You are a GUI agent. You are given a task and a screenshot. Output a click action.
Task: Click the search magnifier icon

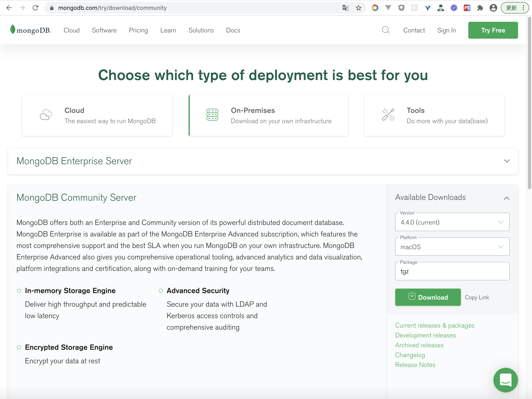386,30
